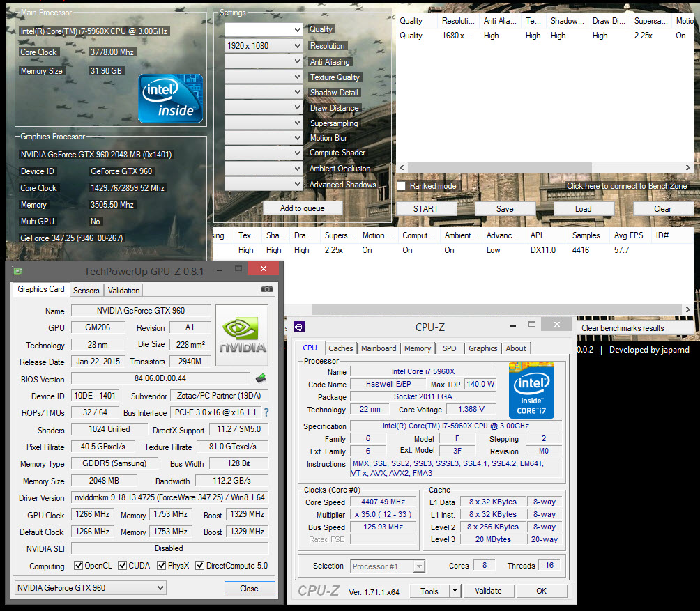700x611 pixels.
Task: Open the Anti Aliasing dropdown
Action: click(x=264, y=61)
